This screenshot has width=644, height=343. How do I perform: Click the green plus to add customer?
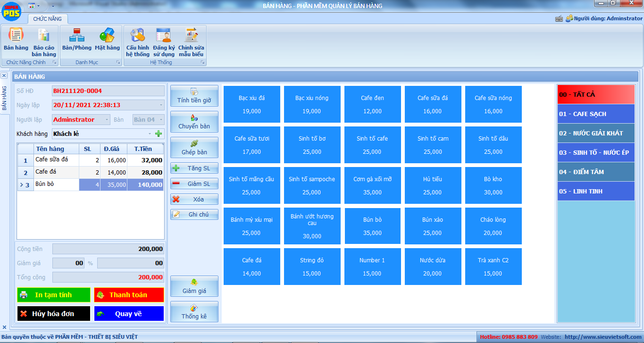(159, 134)
